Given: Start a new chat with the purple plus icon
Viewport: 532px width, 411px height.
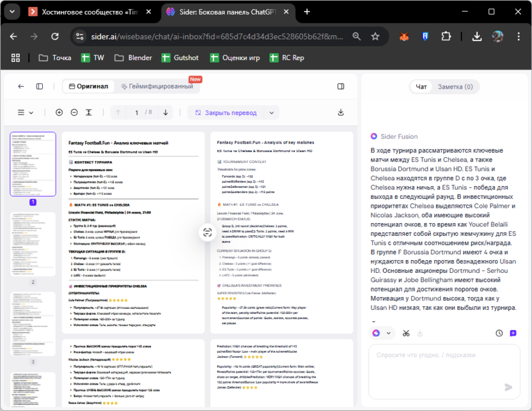Looking at the screenshot, I should click(x=513, y=333).
